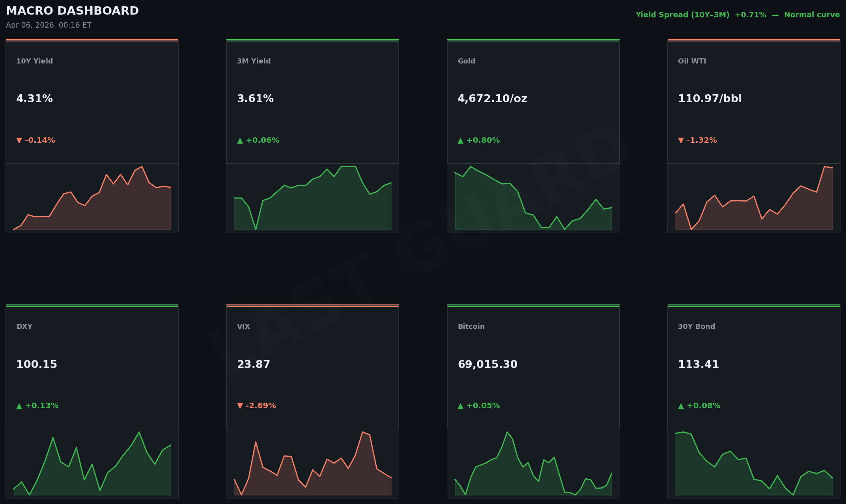This screenshot has width=846, height=504.
Task: Click the 3M Yield up arrow icon
Action: pyautogui.click(x=240, y=140)
